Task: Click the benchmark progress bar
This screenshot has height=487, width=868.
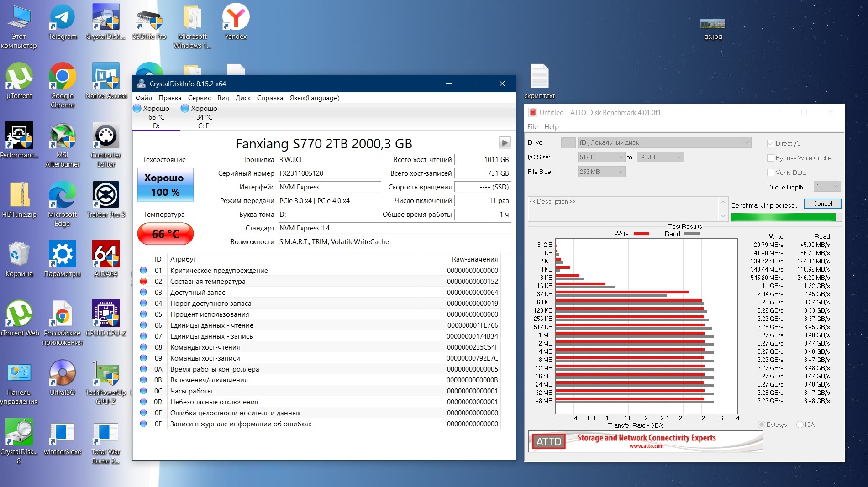Action: pos(785,217)
